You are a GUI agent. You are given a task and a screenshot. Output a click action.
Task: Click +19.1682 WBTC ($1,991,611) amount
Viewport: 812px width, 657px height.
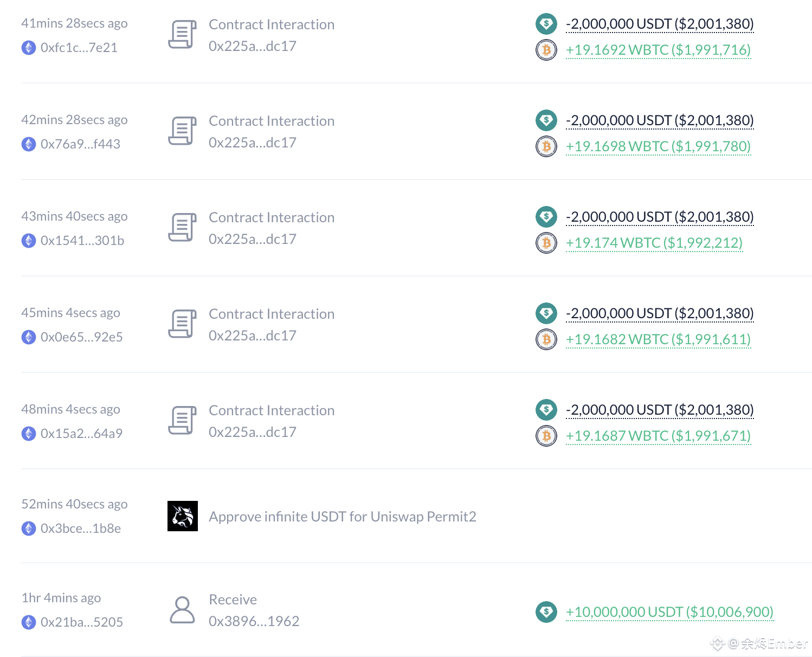(658, 339)
